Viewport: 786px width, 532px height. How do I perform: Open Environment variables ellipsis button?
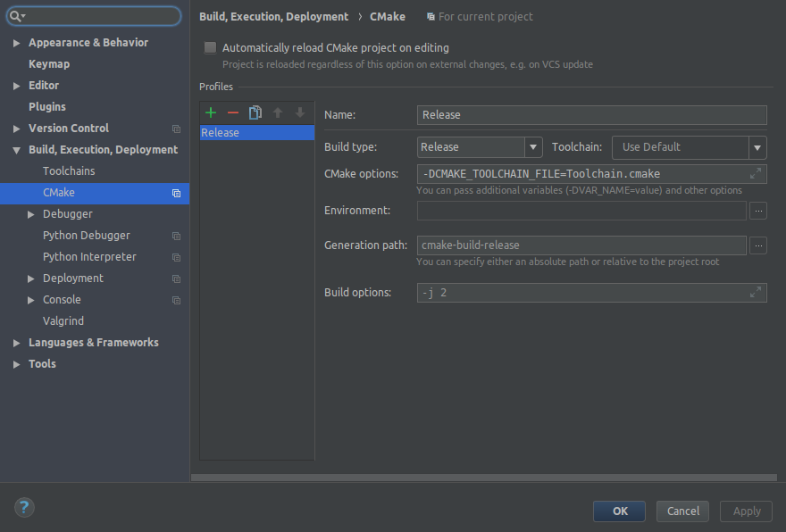(758, 211)
